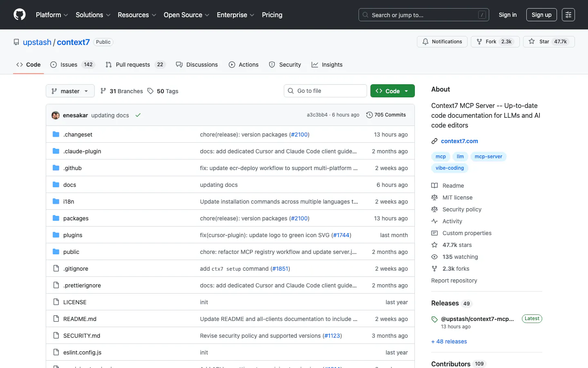The height and width of the screenshot is (368, 588).
Task: Click the eye icon beside 135 watching
Action: coord(434,257)
